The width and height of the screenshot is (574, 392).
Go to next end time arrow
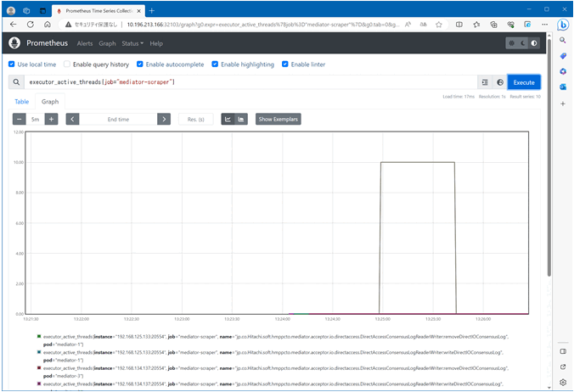(164, 120)
